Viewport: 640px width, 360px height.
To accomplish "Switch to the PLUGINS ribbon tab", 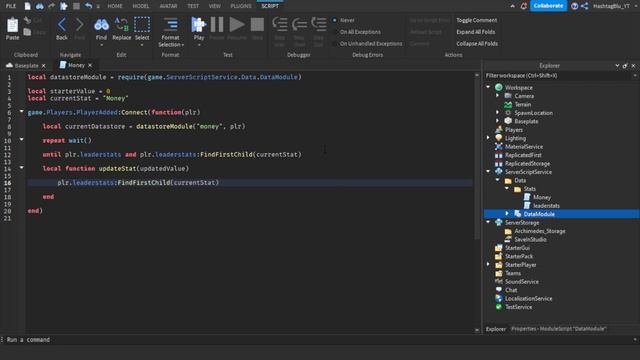I will (241, 6).
